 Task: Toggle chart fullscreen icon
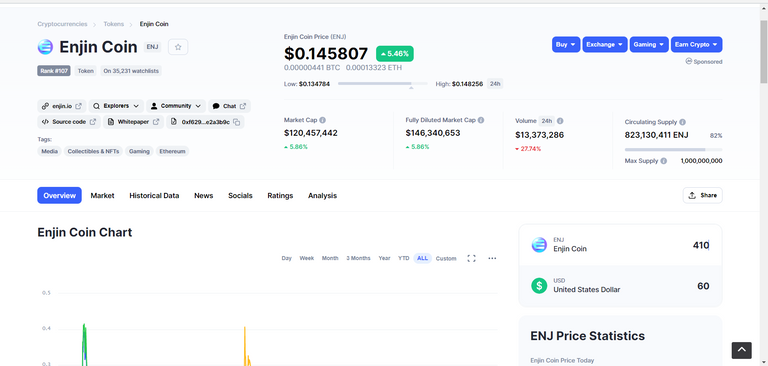(472, 258)
